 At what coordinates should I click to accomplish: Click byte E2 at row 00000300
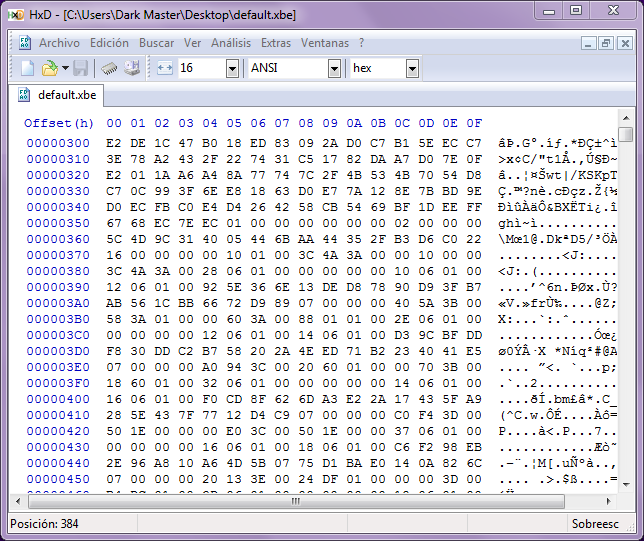pyautogui.click(x=114, y=143)
